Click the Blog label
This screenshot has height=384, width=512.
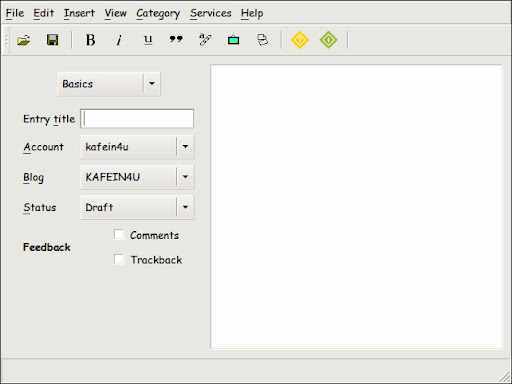[33, 177]
